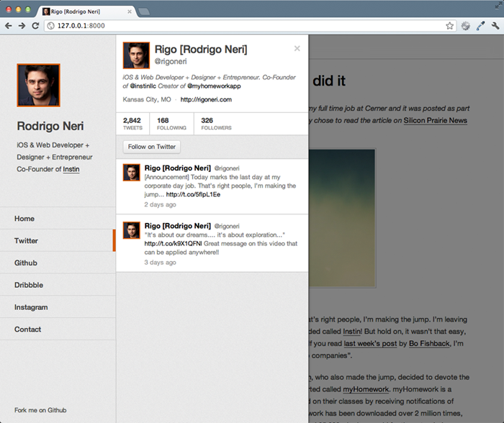Click the Twitter panel header avatar
Screen dimensions: 504x423
click(136, 55)
